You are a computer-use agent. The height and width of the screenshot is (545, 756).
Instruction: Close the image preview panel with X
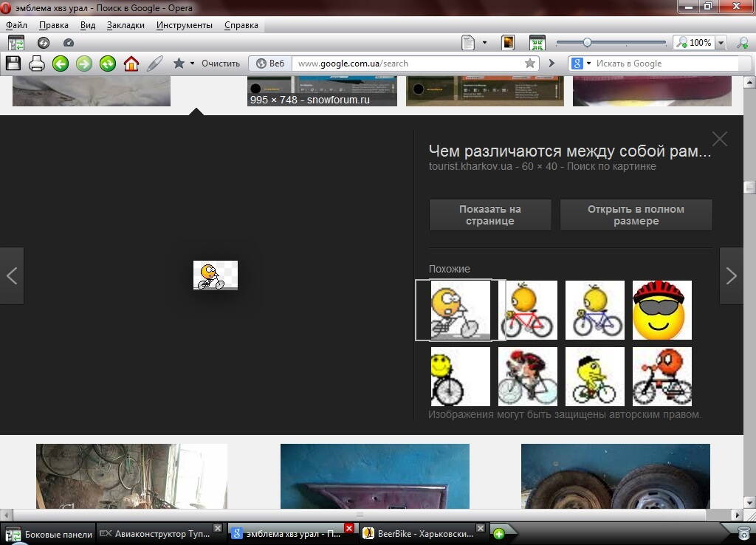click(x=719, y=139)
